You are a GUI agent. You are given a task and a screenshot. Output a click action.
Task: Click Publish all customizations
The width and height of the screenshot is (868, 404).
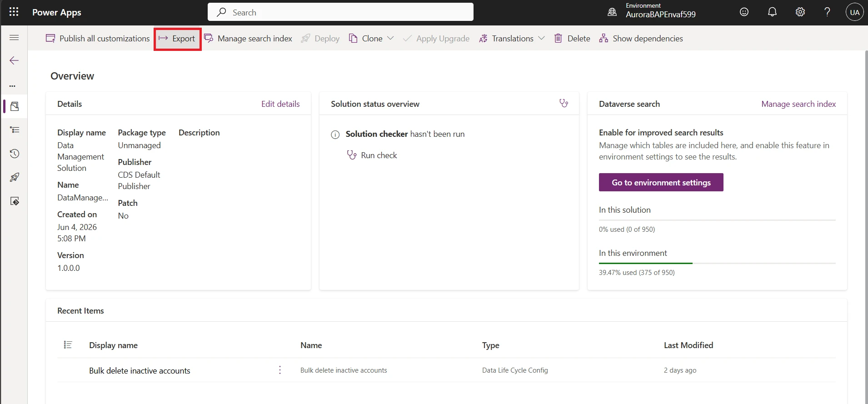tap(98, 38)
